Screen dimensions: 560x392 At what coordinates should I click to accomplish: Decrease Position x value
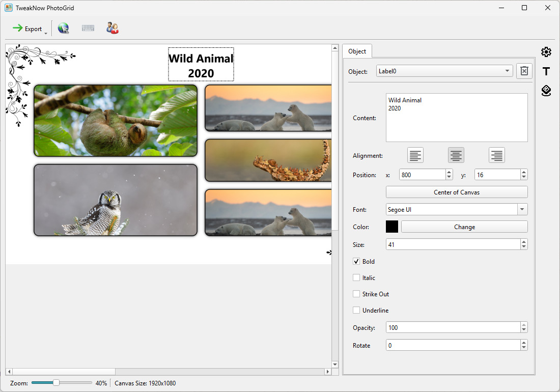450,178
